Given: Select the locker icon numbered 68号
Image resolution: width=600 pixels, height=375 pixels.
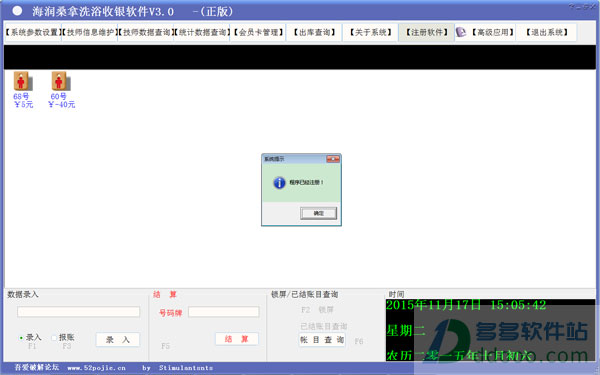Looking at the screenshot, I should [x=23, y=81].
